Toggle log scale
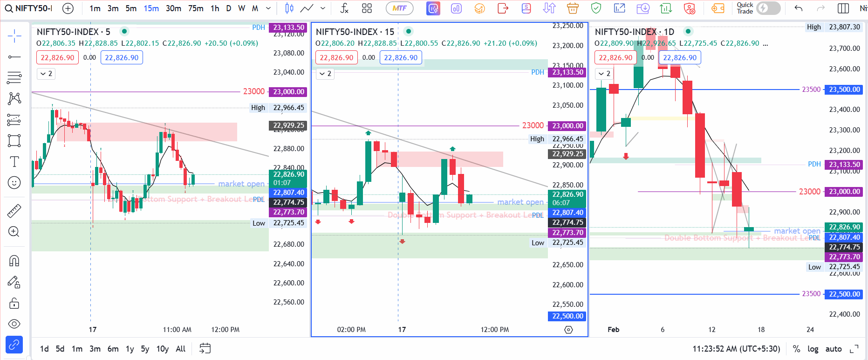This screenshot has height=360, width=868. (x=813, y=349)
